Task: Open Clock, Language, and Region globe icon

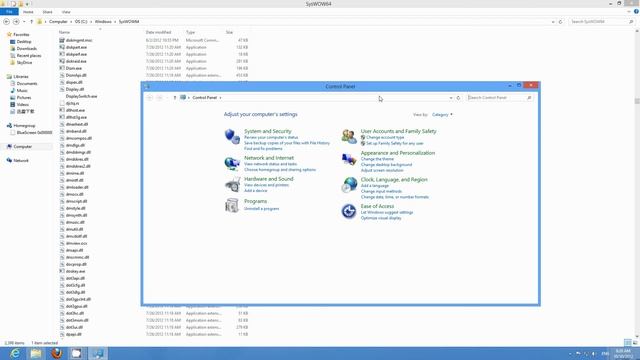Action: pyautogui.click(x=349, y=184)
